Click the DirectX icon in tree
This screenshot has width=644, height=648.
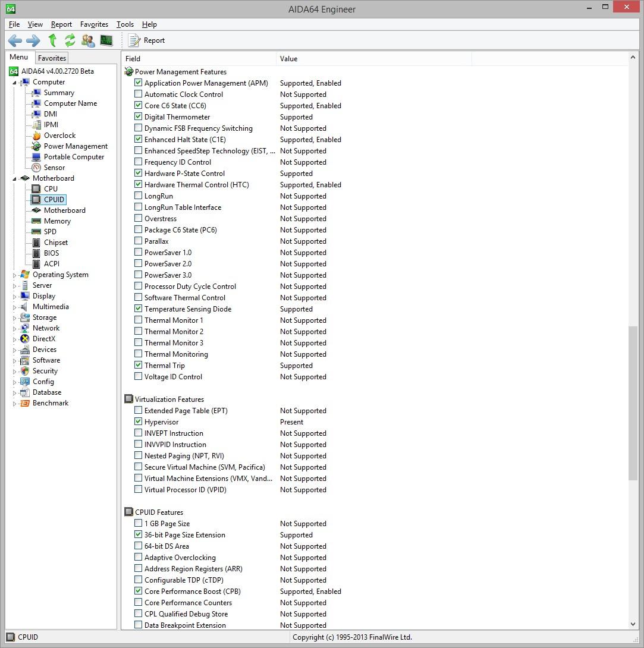[25, 339]
